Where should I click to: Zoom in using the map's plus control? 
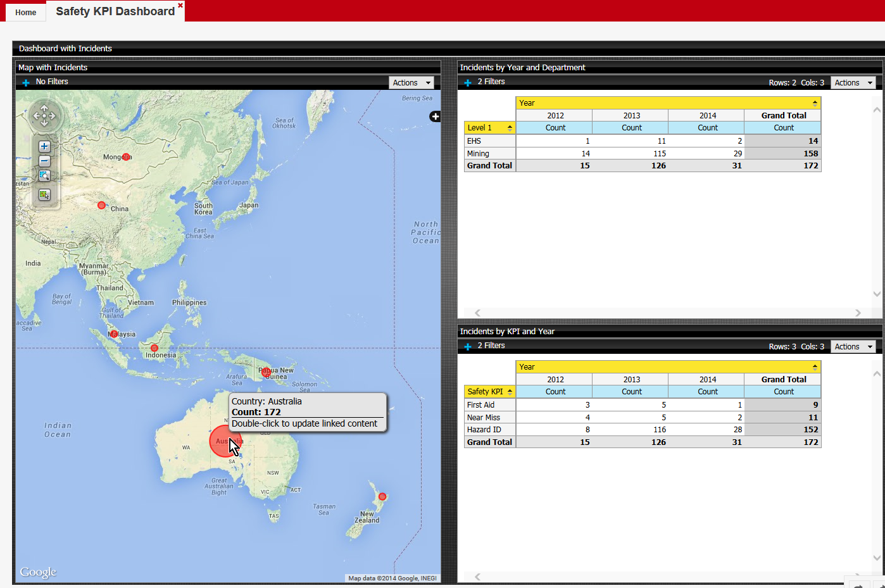(44, 146)
